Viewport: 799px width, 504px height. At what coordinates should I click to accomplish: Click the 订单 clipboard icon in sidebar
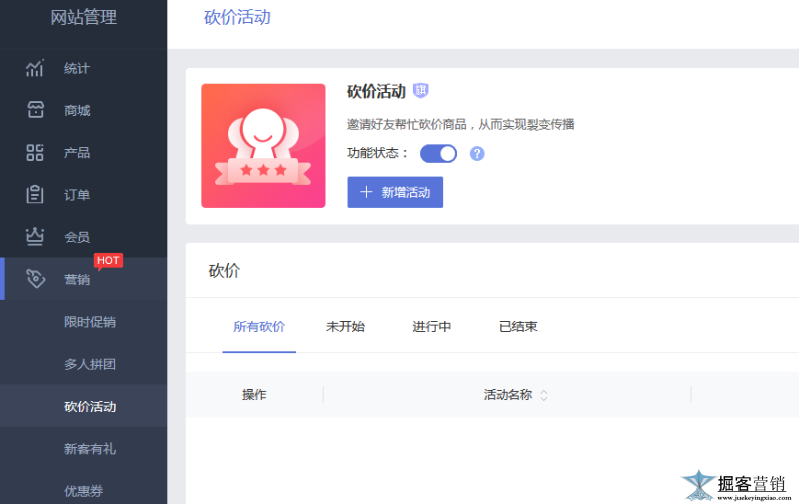tap(35, 195)
